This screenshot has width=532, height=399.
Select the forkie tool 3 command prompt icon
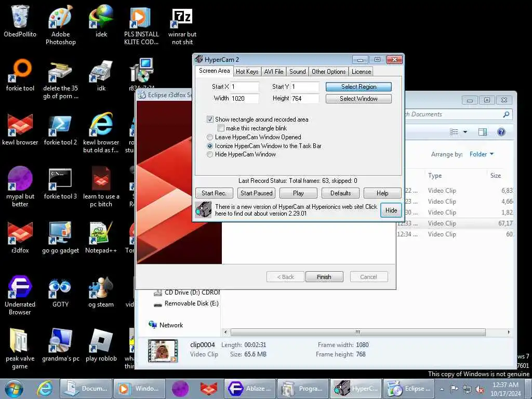60,183
